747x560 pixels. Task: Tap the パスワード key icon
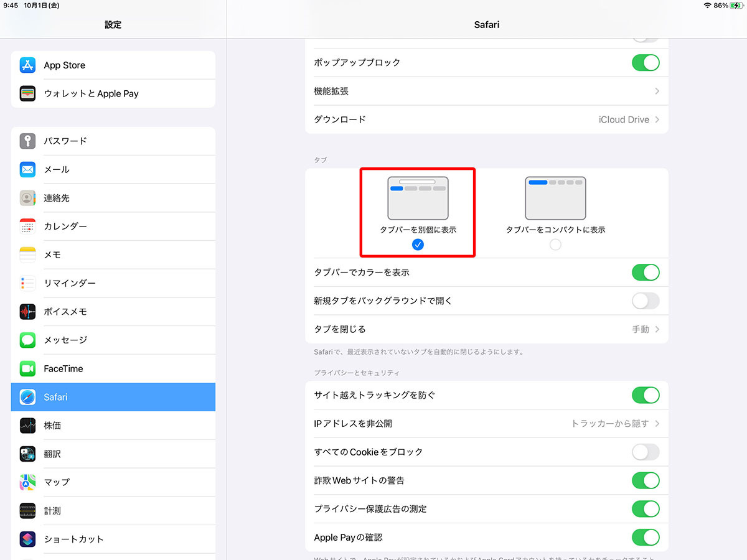[x=27, y=141]
